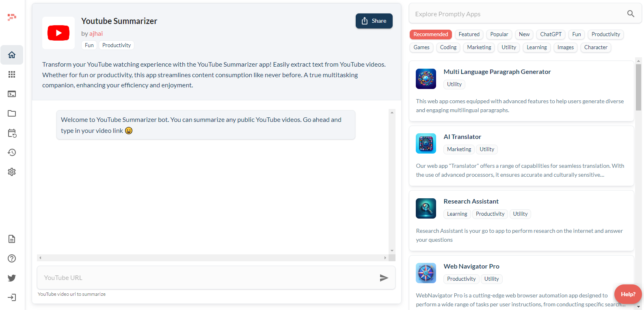The height and width of the screenshot is (310, 644).
Task: Open the folder sidebar icon
Action: click(x=12, y=113)
